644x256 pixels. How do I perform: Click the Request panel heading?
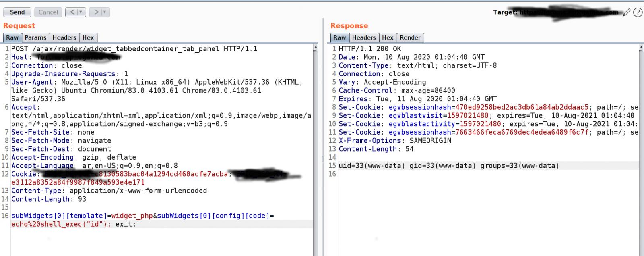(x=19, y=26)
